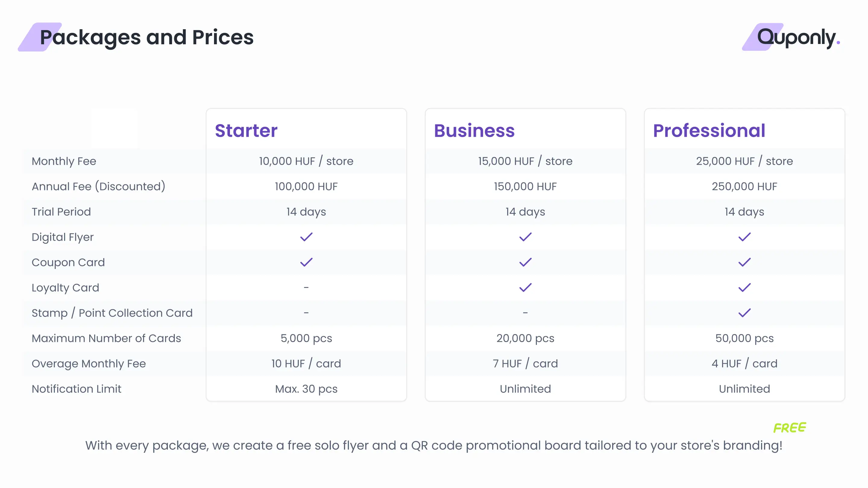868x488 pixels.
Task: Click the Notification Limit row label
Action: (x=77, y=389)
